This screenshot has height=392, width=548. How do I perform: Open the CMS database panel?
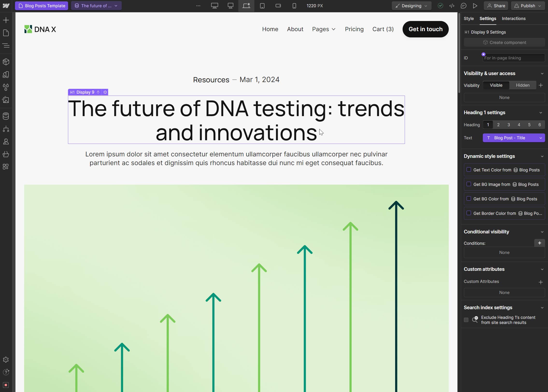[x=6, y=116]
